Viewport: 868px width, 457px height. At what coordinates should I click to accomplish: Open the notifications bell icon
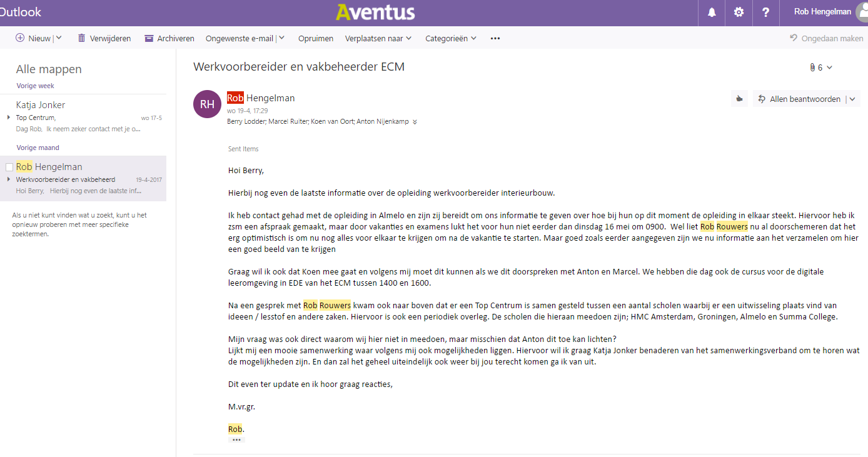712,13
